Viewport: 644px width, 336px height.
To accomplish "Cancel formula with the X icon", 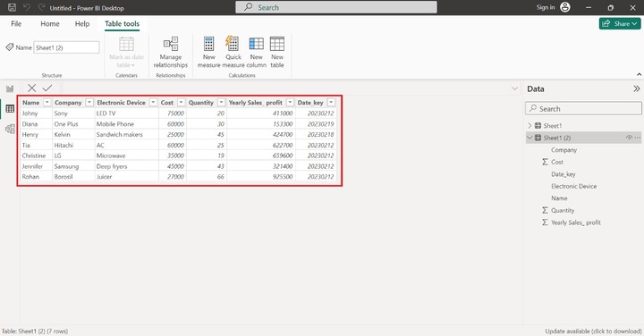I will click(x=31, y=88).
